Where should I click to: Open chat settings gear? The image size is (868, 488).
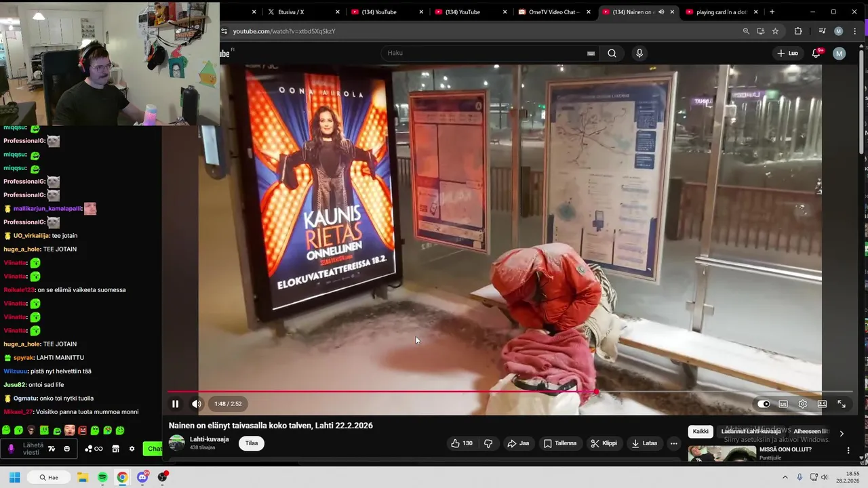point(132,449)
